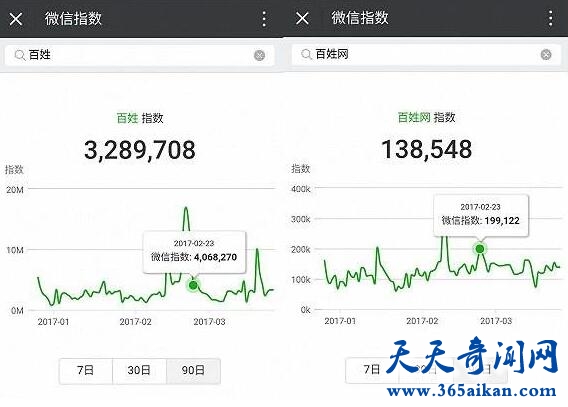Image resolution: width=568 pixels, height=407 pixels.
Task: Tap the 百姓 指数 heading
Action: point(140,118)
